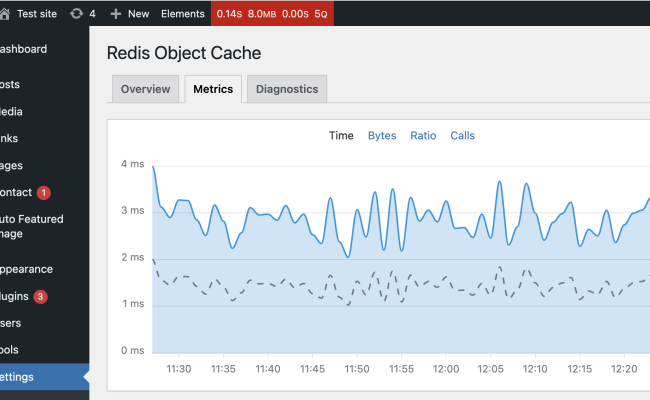Click the Plugins update badge showing 3
This screenshot has height=400, width=650.
tap(40, 297)
